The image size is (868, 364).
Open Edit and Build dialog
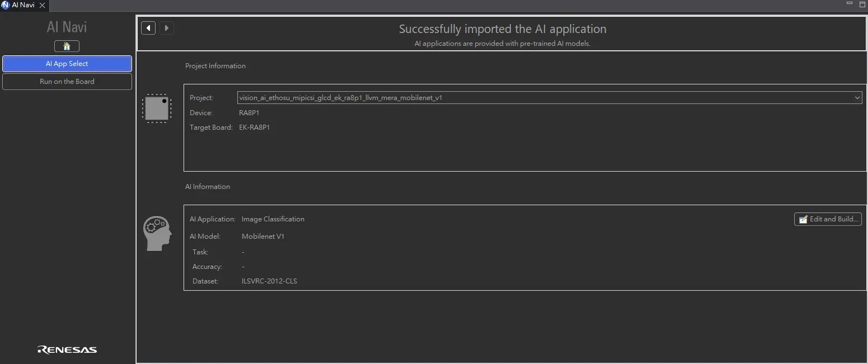pos(828,219)
